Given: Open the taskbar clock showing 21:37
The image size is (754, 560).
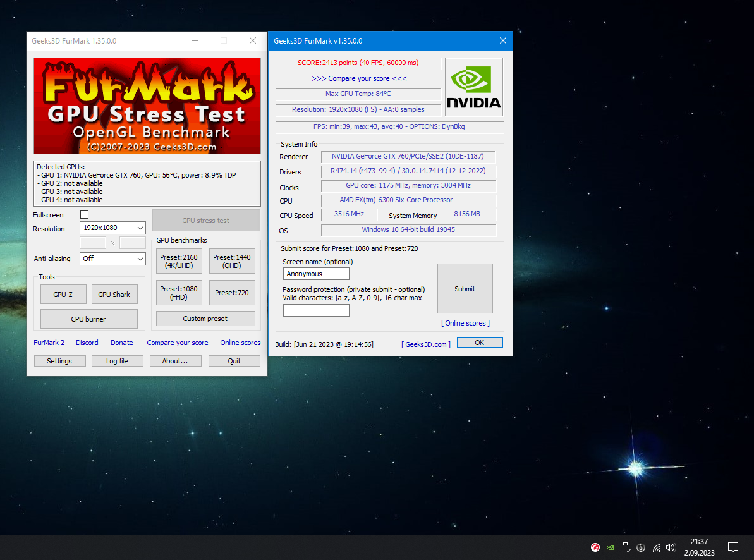Looking at the screenshot, I should tap(699, 547).
